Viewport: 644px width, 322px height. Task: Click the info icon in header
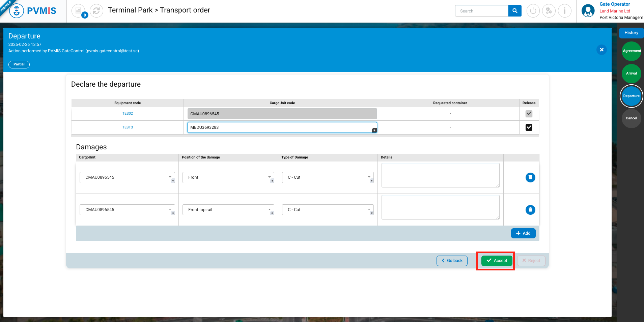pyautogui.click(x=564, y=11)
